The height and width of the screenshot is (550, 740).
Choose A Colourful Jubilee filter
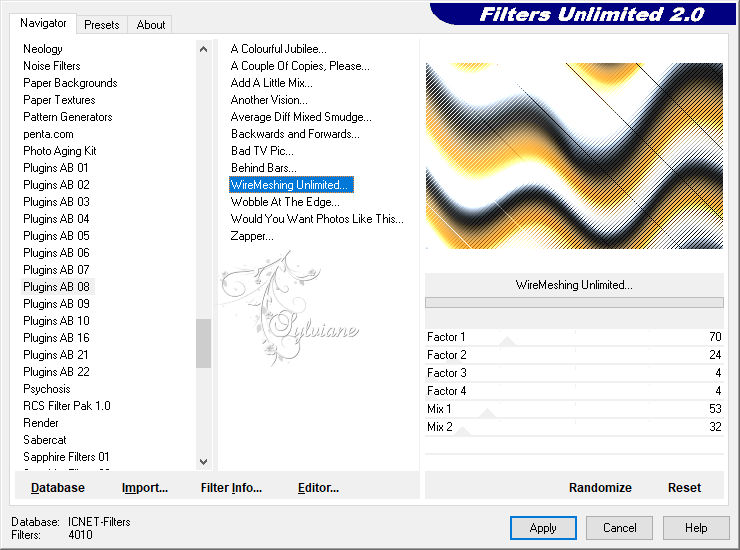(x=278, y=49)
